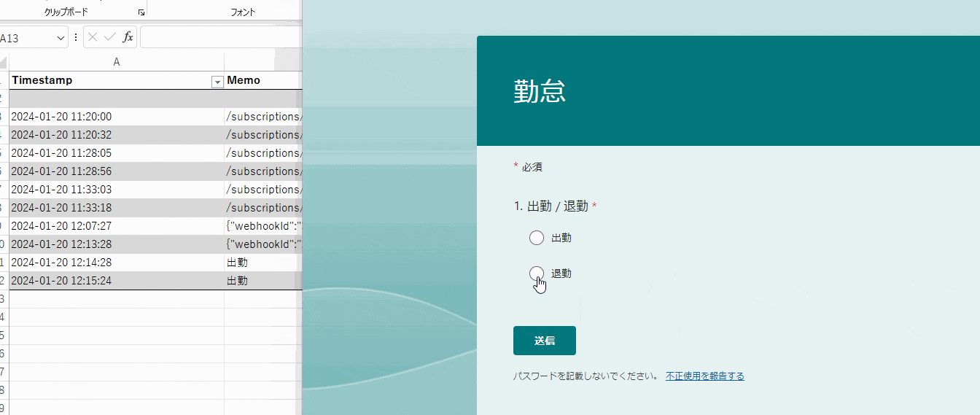
Task: Click the Select All corner triangle
Action: point(4,63)
